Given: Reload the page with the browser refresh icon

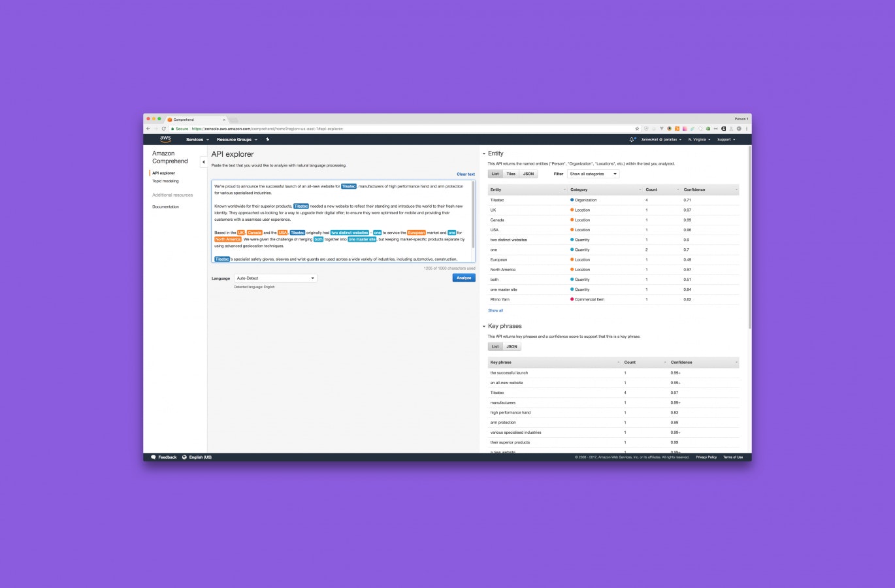Looking at the screenshot, I should coord(163,129).
